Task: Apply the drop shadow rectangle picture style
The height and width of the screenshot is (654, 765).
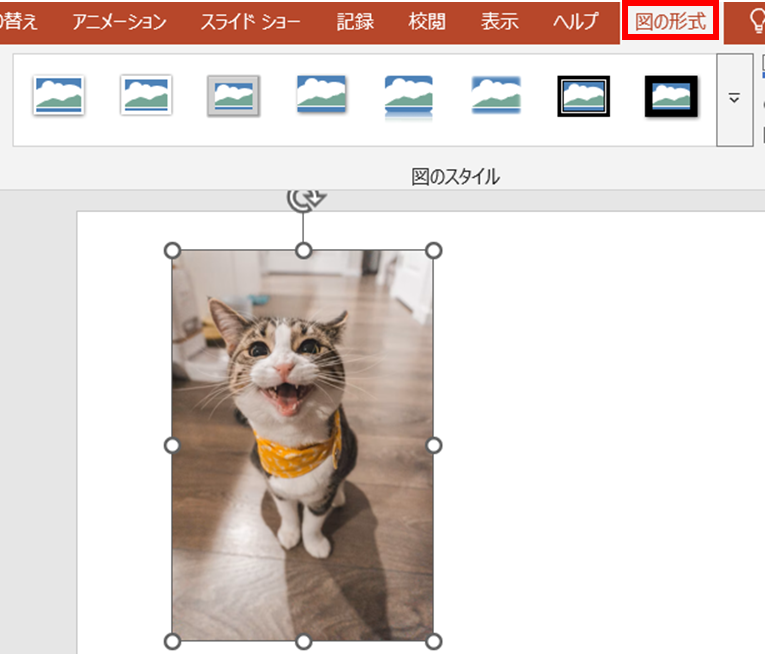Action: [321, 96]
